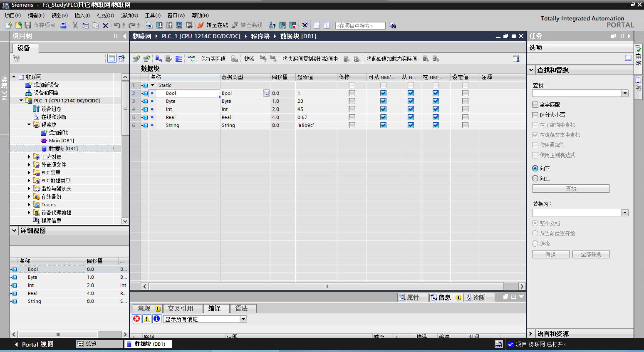The width and height of the screenshot is (644, 352).
Task: Collapse the Details view section
Action: pos(14,230)
